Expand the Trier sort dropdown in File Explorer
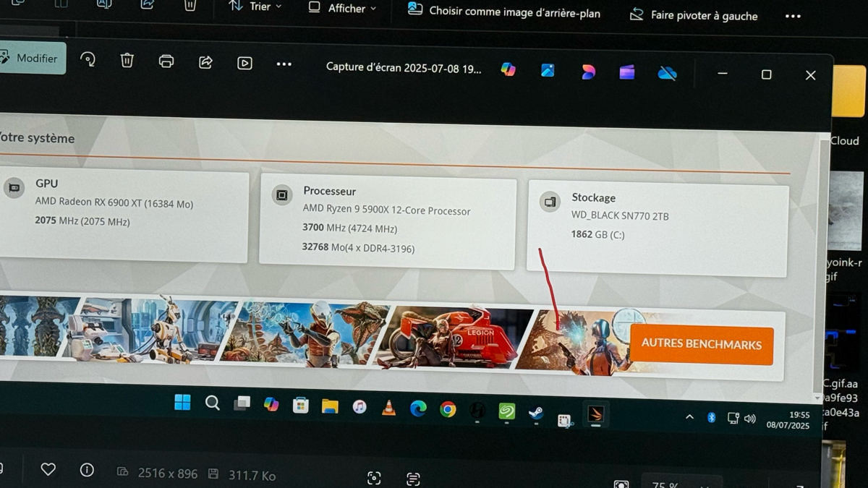This screenshot has height=488, width=868. coord(255,7)
